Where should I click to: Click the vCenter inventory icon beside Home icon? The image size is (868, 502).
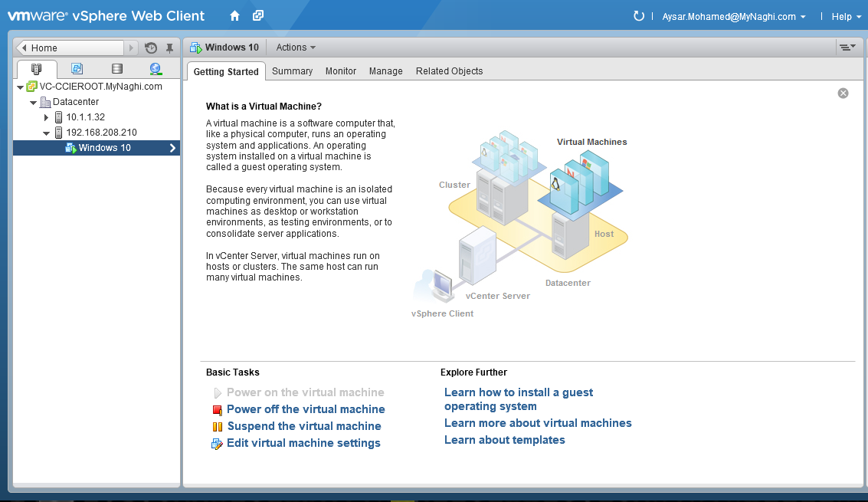click(x=258, y=16)
